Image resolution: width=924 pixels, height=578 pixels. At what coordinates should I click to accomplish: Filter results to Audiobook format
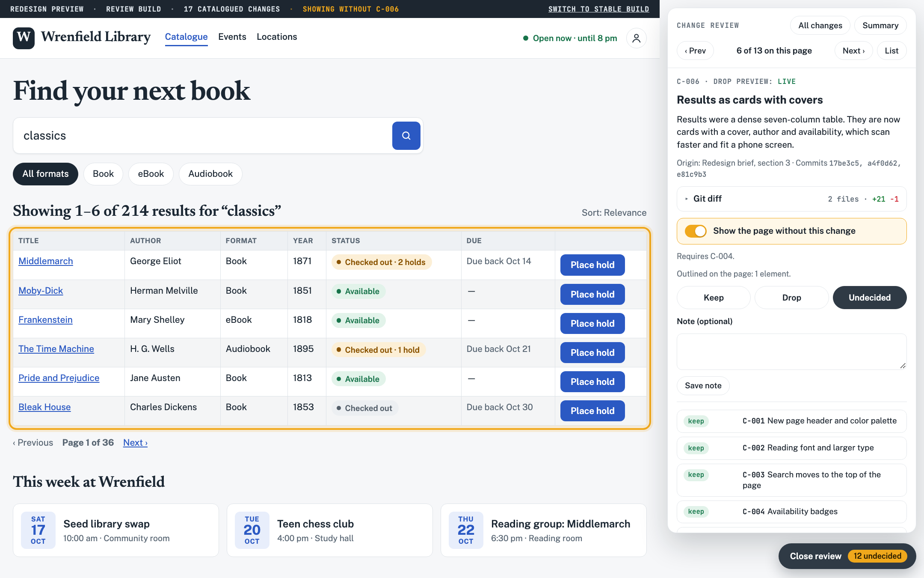(210, 174)
